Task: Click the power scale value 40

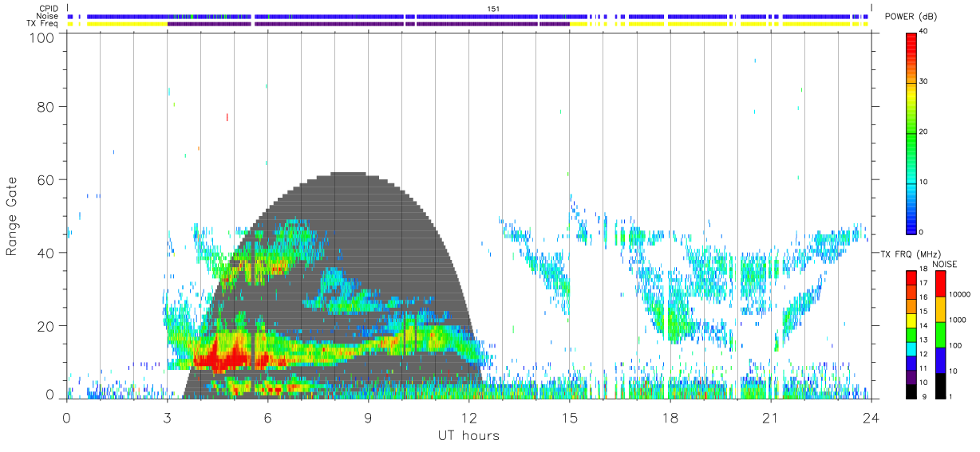Action: pos(924,32)
